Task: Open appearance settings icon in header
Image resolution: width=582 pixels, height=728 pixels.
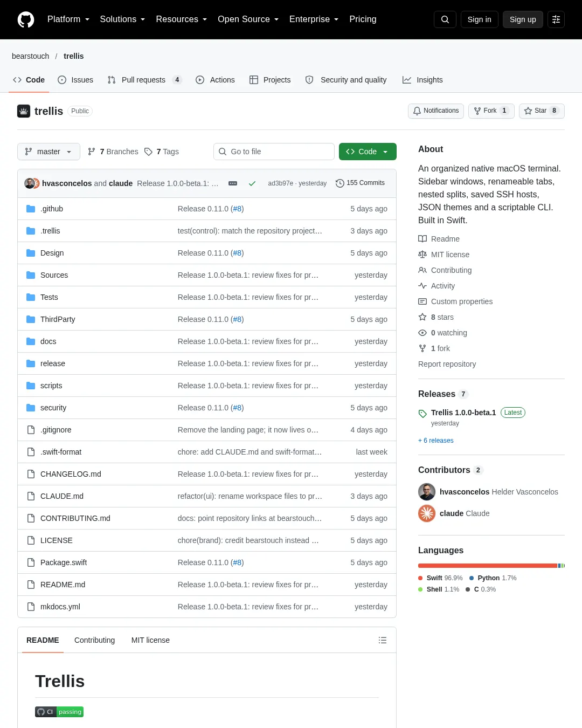Action: pos(556,19)
